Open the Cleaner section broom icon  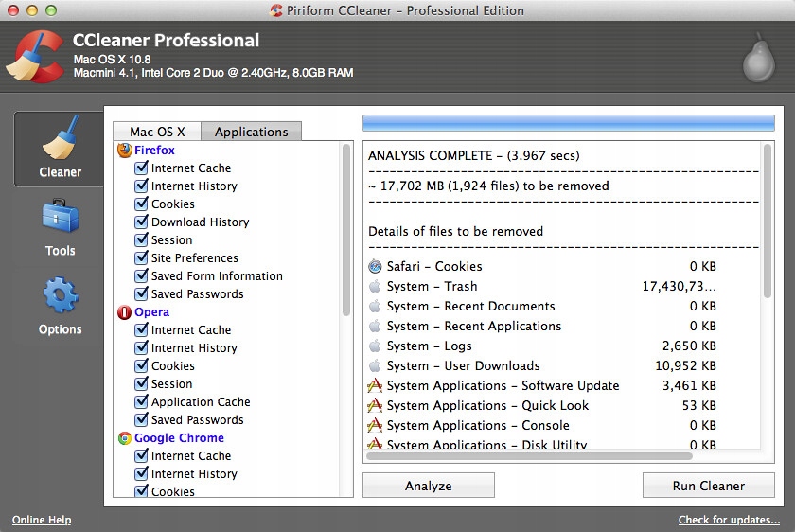(60, 140)
